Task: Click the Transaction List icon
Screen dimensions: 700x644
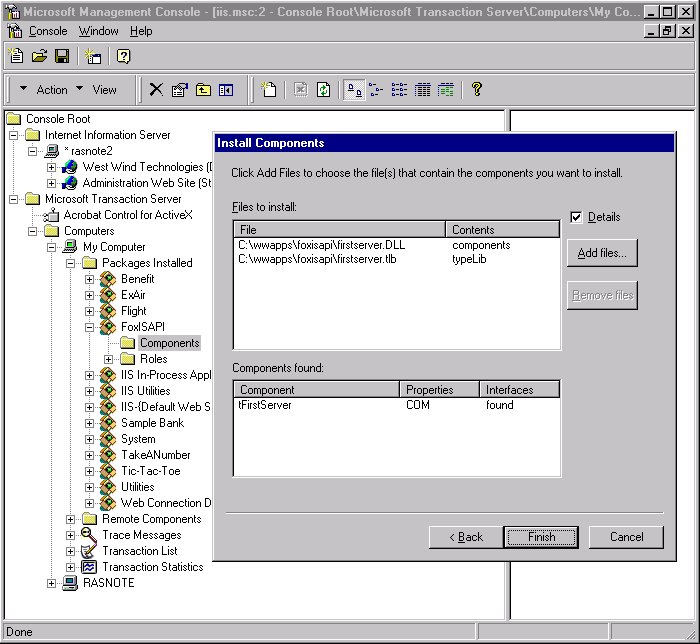Action: pos(88,551)
